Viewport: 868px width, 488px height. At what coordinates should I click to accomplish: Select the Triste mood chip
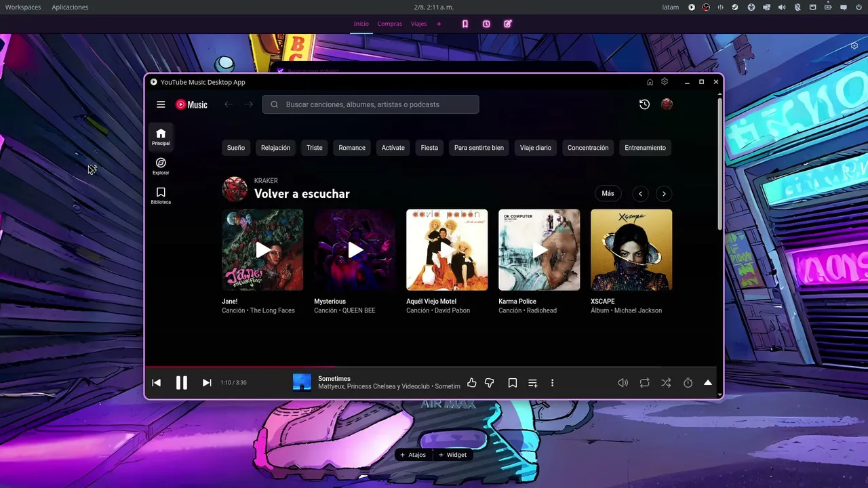point(315,148)
